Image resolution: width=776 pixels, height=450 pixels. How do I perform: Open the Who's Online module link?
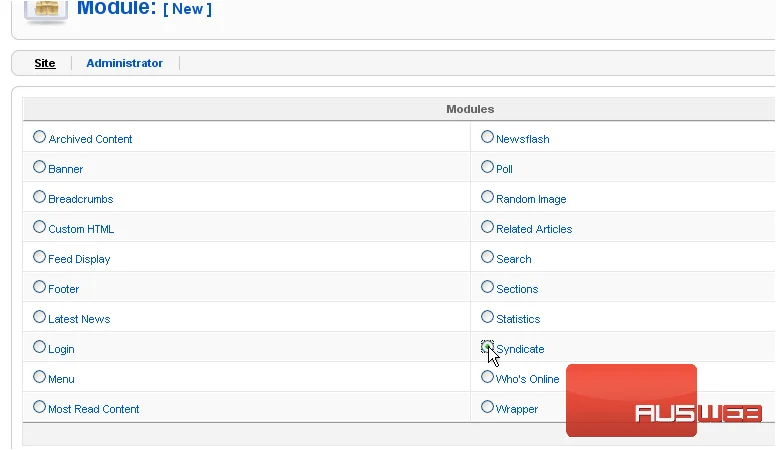click(528, 379)
